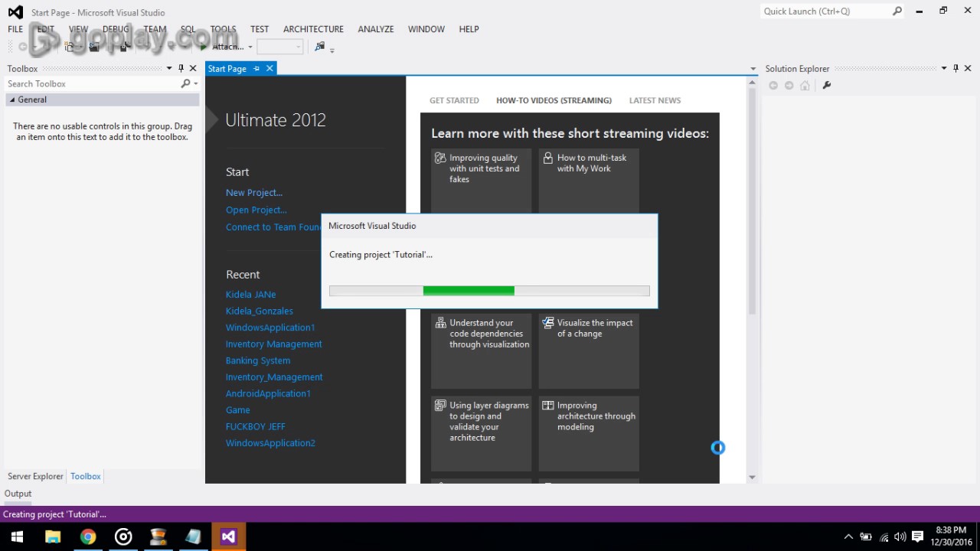
Task: Click Solution Explorer Home icon
Action: point(805,85)
